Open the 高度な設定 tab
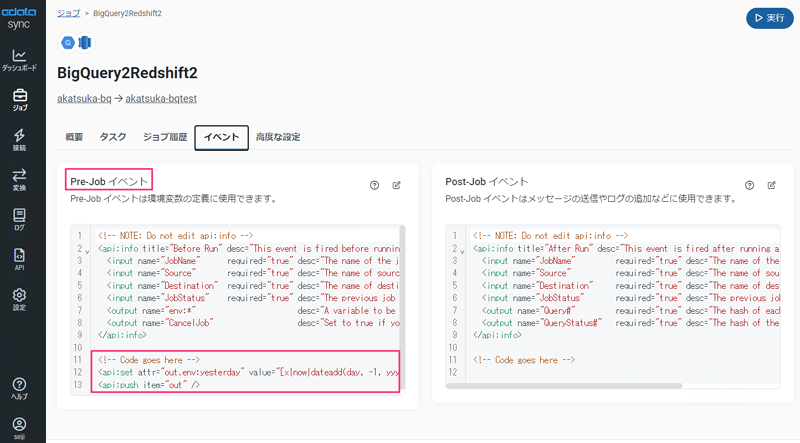Viewport: 800px width, 443px height. coord(278,137)
